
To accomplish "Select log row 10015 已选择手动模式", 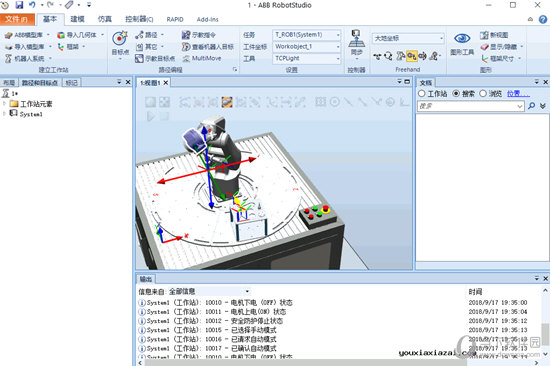I will coord(211,330).
